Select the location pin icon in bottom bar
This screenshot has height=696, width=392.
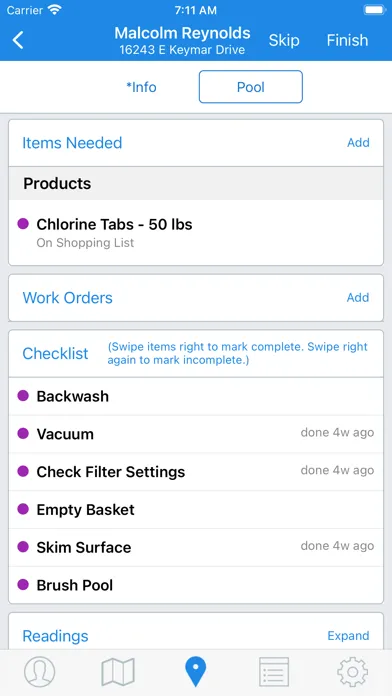(196, 672)
